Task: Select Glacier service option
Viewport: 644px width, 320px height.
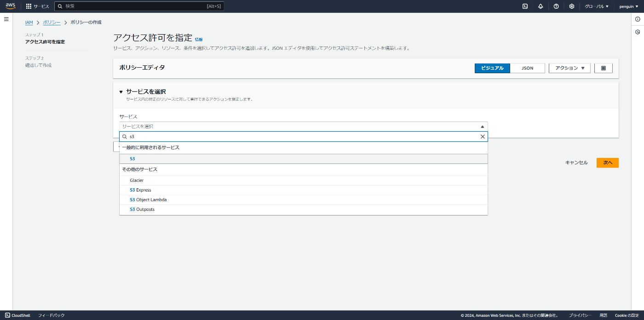Action: pos(304,180)
